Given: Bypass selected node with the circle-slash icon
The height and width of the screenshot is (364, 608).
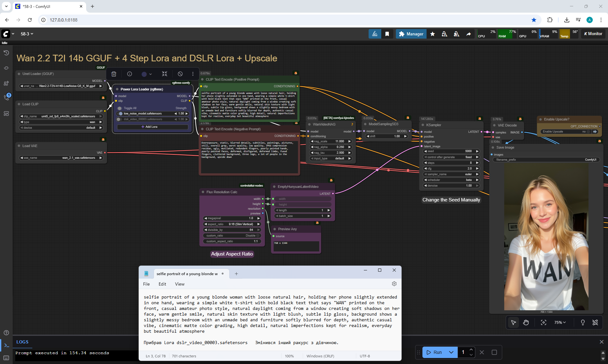Looking at the screenshot, I should (x=180, y=74).
